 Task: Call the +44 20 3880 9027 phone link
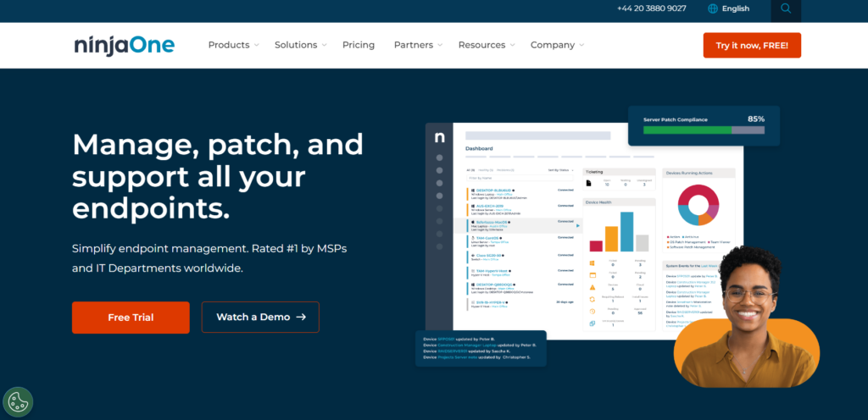coord(651,8)
